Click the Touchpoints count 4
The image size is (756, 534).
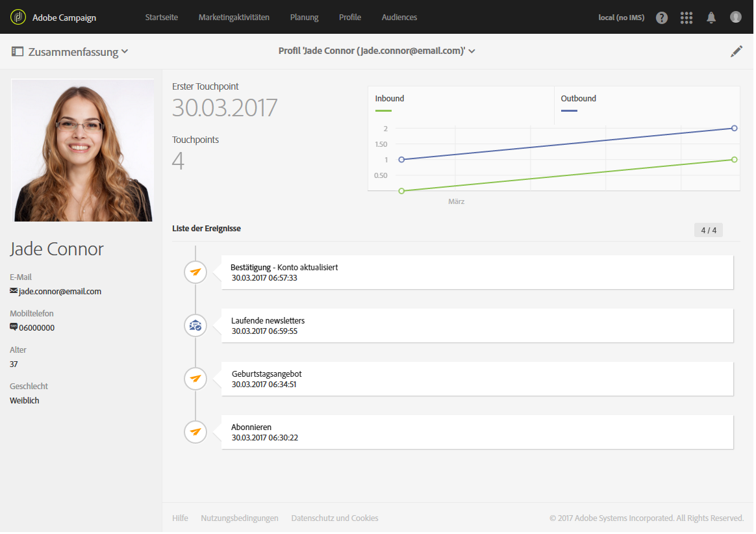click(x=178, y=160)
